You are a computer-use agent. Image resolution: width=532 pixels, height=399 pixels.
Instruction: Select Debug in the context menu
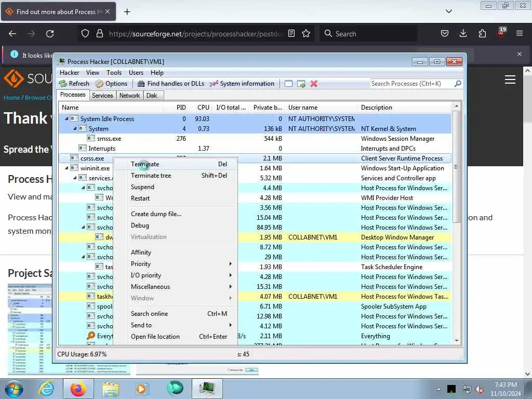coord(176,225)
